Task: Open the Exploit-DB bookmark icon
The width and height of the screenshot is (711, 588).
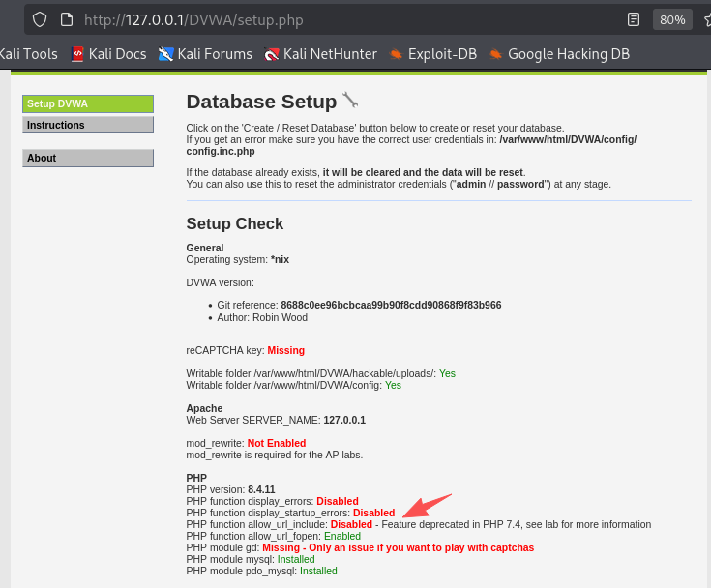Action: (396, 54)
